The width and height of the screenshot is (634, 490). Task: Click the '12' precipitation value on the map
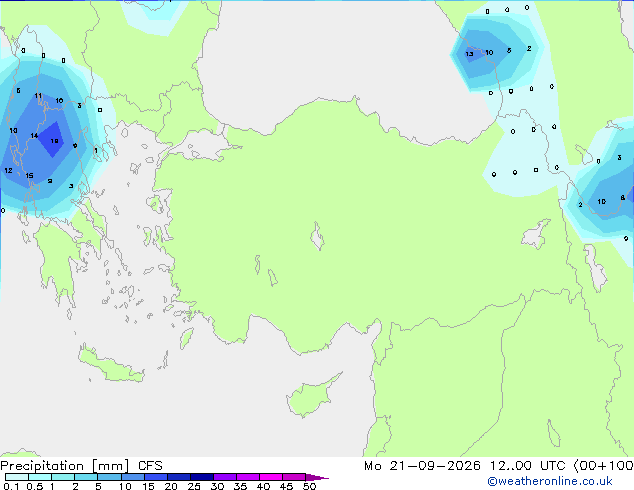[8, 170]
